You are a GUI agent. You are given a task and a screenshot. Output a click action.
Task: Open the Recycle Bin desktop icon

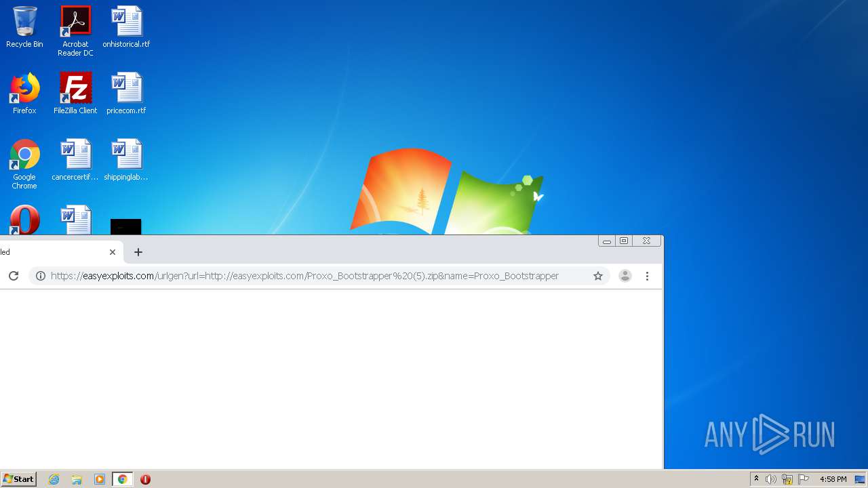(x=24, y=27)
